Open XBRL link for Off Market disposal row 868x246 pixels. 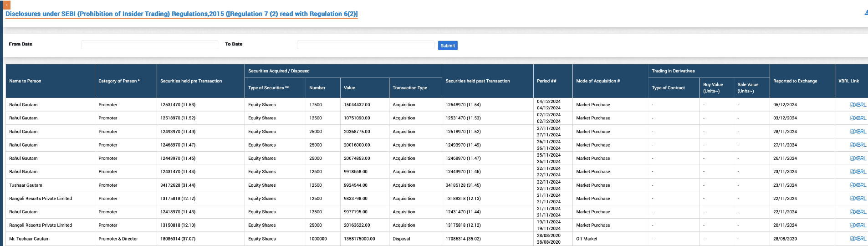tap(858, 239)
